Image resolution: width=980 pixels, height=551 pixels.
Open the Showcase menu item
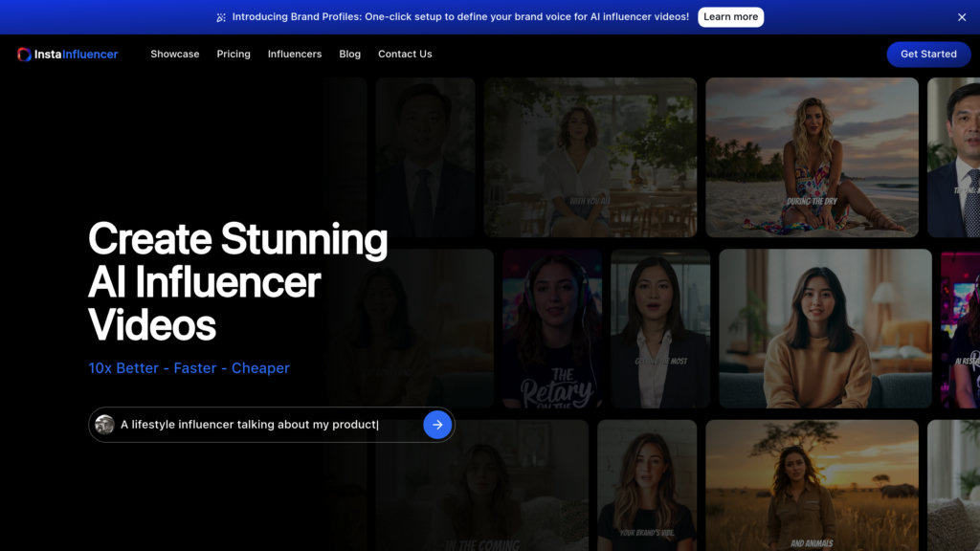[x=175, y=55]
